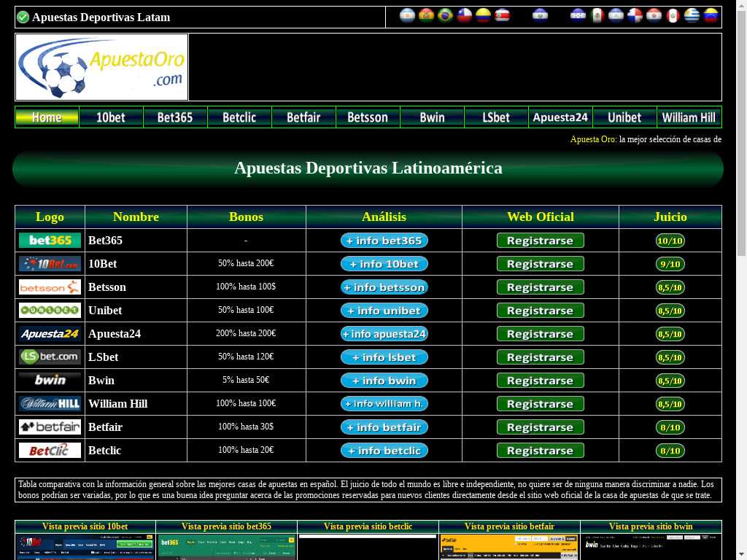
Task: Open the 10bet menu item
Action: point(111,117)
